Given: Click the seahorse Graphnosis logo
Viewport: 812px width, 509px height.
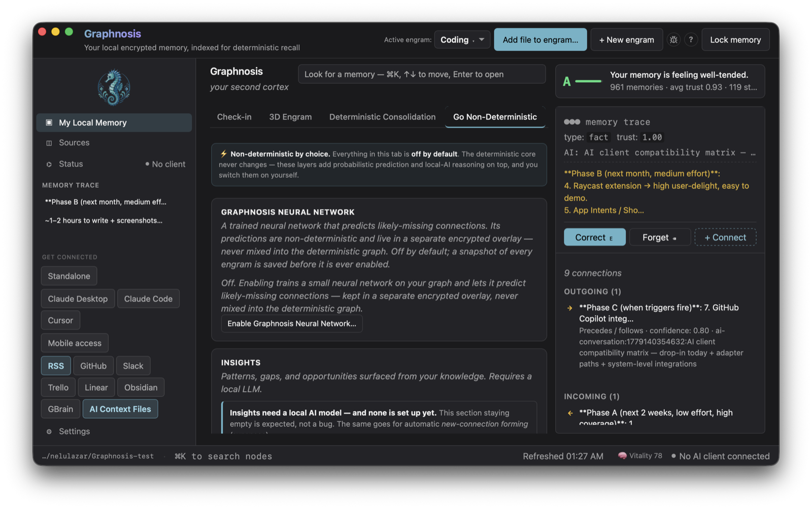Looking at the screenshot, I should [x=114, y=87].
